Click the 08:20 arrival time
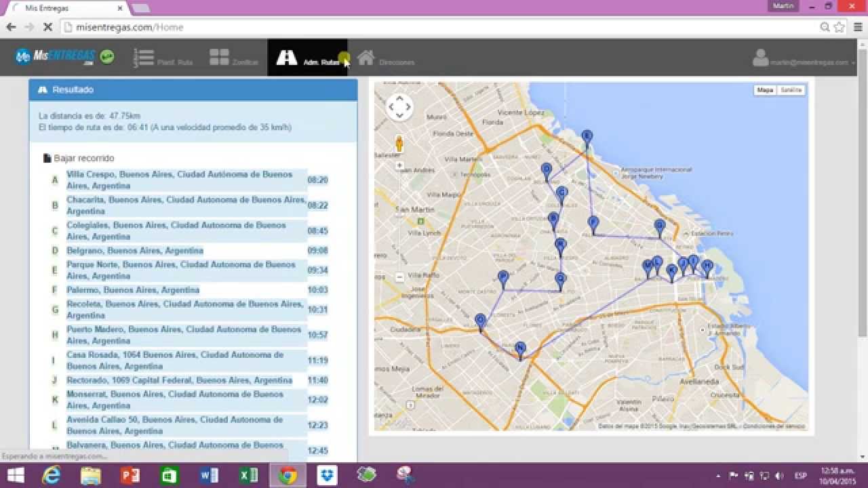Image resolution: width=868 pixels, height=488 pixels. coord(317,180)
